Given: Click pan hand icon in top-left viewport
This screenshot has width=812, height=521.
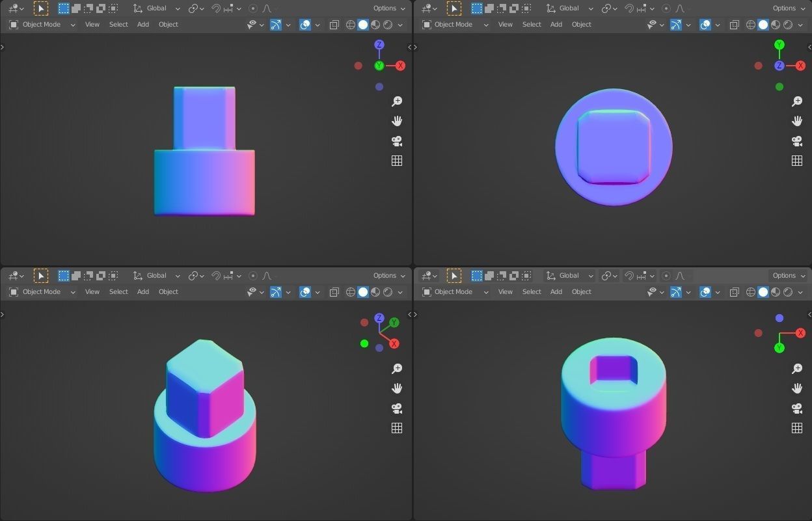Looking at the screenshot, I should pyautogui.click(x=397, y=121).
